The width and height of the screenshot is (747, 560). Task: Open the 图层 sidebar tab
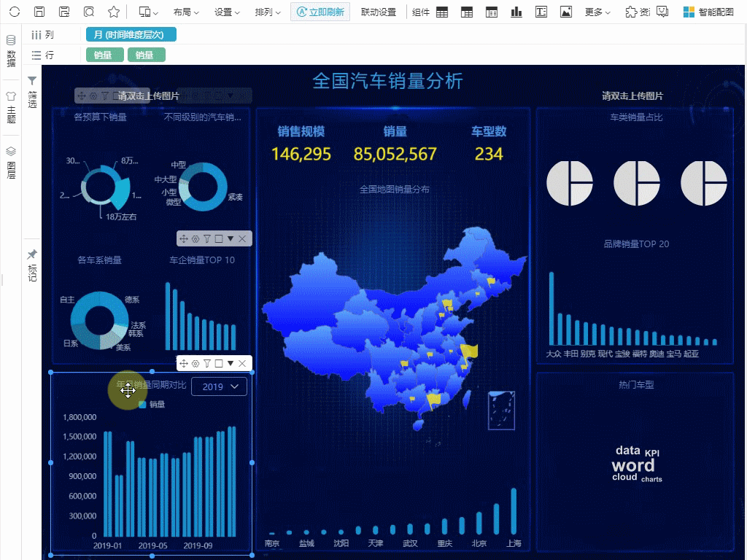pyautogui.click(x=11, y=163)
